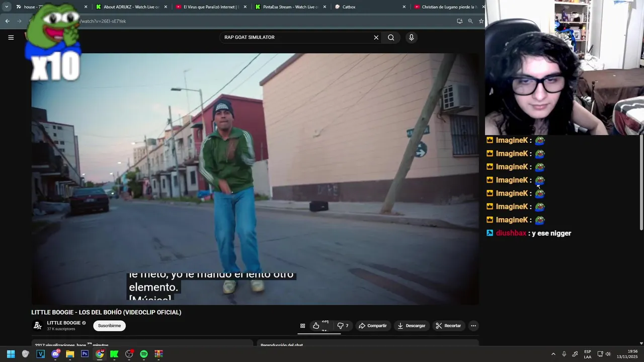Dislike the video with thumbs down
Screen dimensions: 644x362
click(343, 326)
